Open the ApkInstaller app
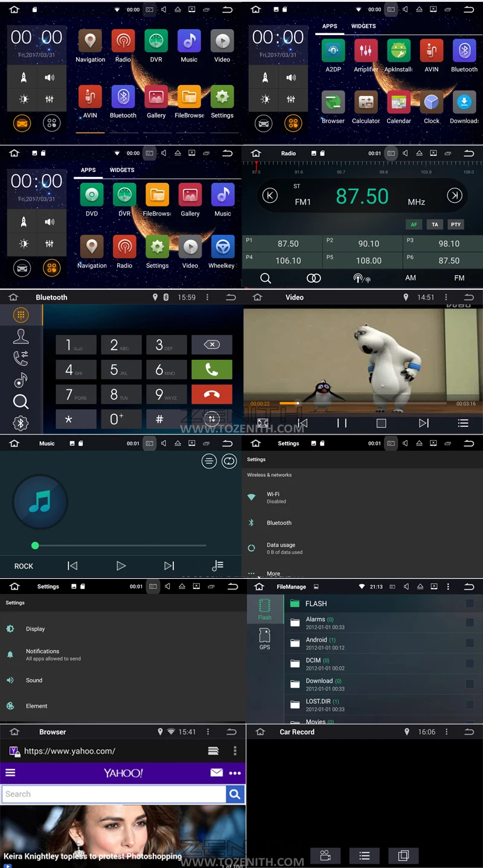Screen dimensions: 483x868 398,51
